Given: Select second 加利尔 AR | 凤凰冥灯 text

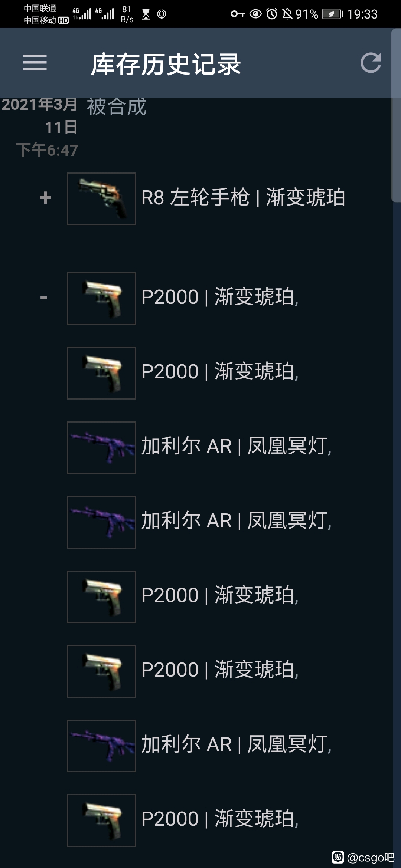Looking at the screenshot, I should coord(236,520).
